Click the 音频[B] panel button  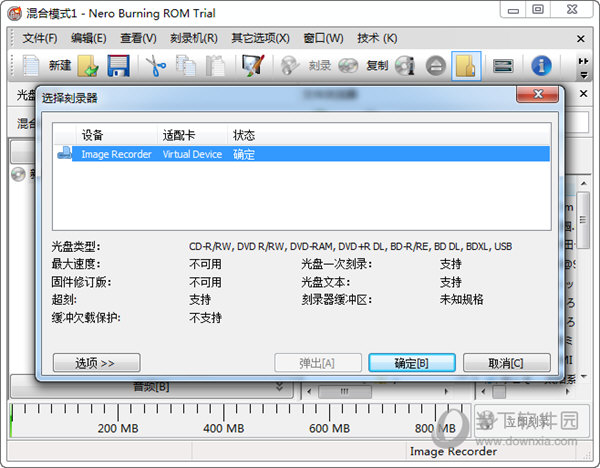point(151,387)
